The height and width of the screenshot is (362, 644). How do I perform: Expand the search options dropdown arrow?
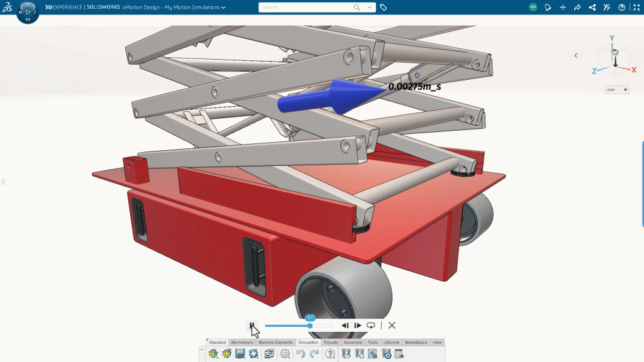(370, 8)
